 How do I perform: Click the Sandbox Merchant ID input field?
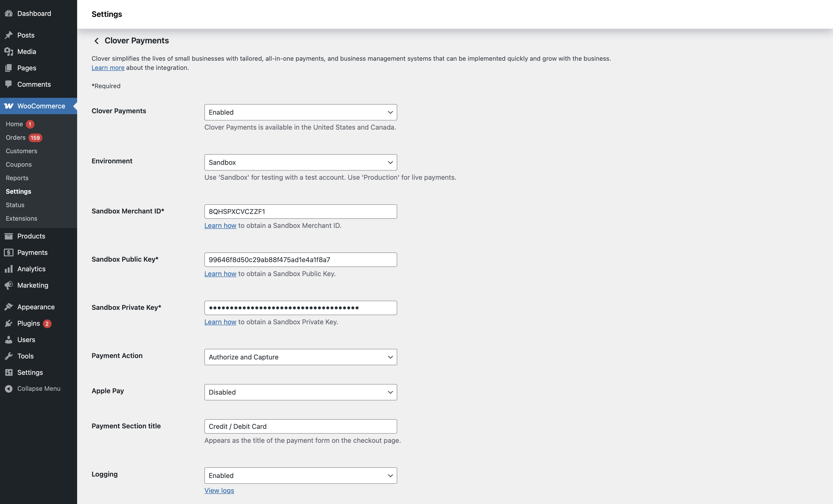(x=300, y=212)
